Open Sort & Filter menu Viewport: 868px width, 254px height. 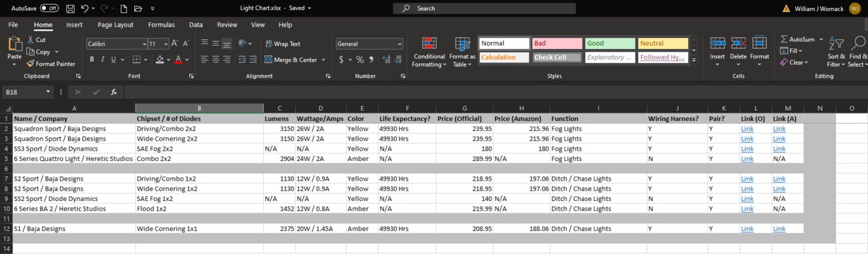836,52
